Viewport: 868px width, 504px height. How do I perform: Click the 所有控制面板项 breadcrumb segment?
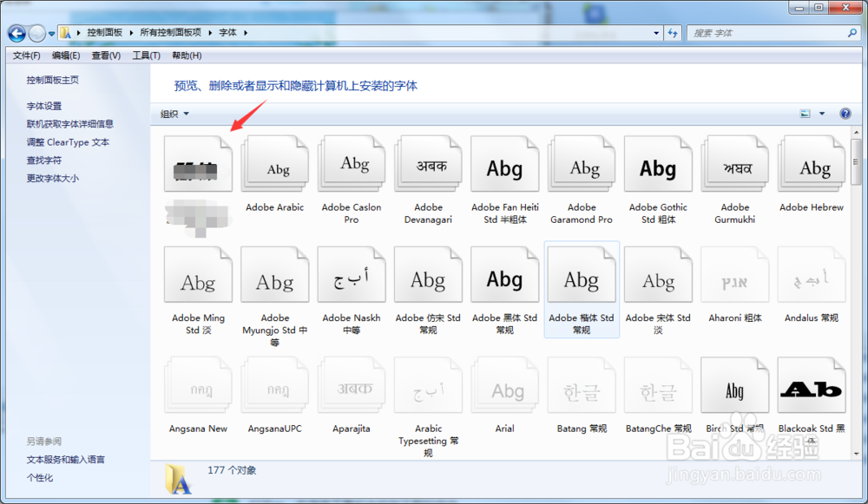click(x=170, y=33)
